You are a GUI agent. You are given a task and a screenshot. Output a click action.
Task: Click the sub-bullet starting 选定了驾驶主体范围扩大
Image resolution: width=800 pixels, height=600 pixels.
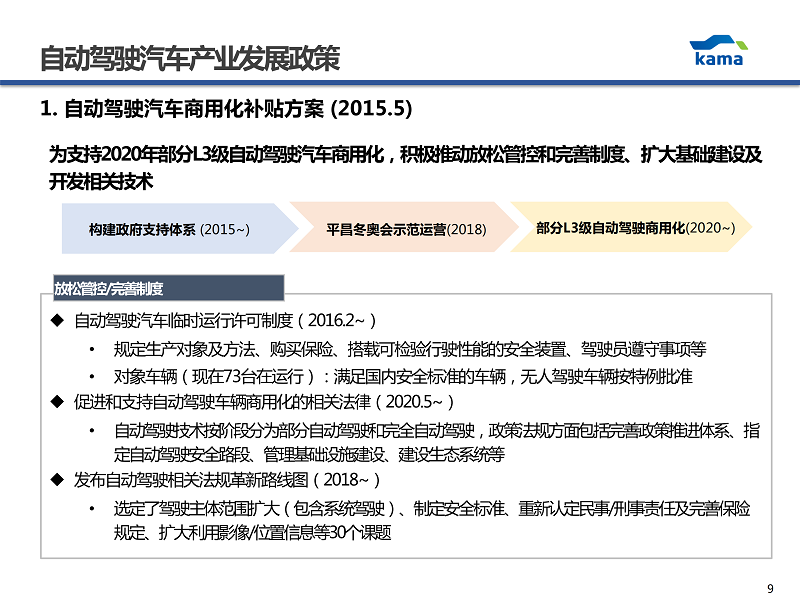[x=432, y=509]
